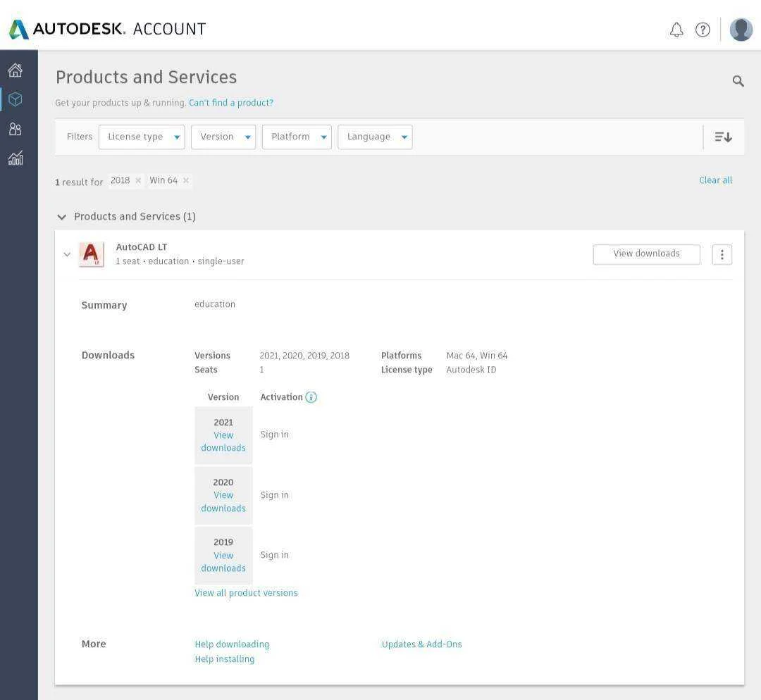This screenshot has height=700, width=761.
Task: Click the Can't find a product? link
Action: click(231, 103)
